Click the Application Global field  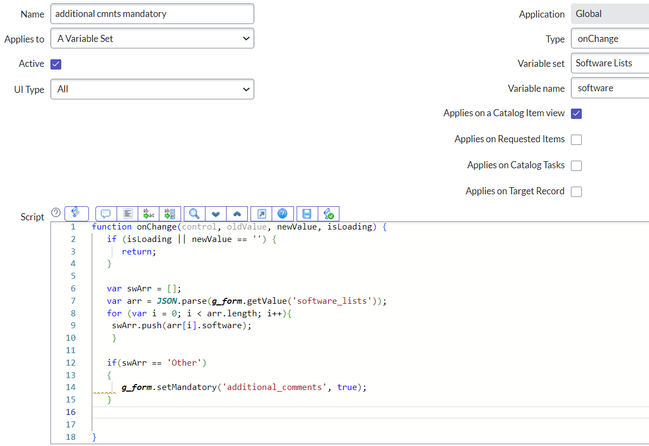610,14
